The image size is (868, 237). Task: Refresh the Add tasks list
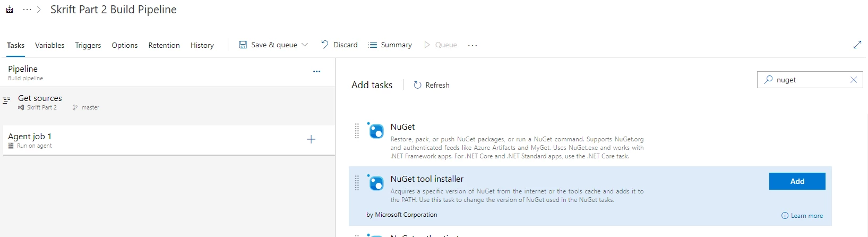click(432, 85)
